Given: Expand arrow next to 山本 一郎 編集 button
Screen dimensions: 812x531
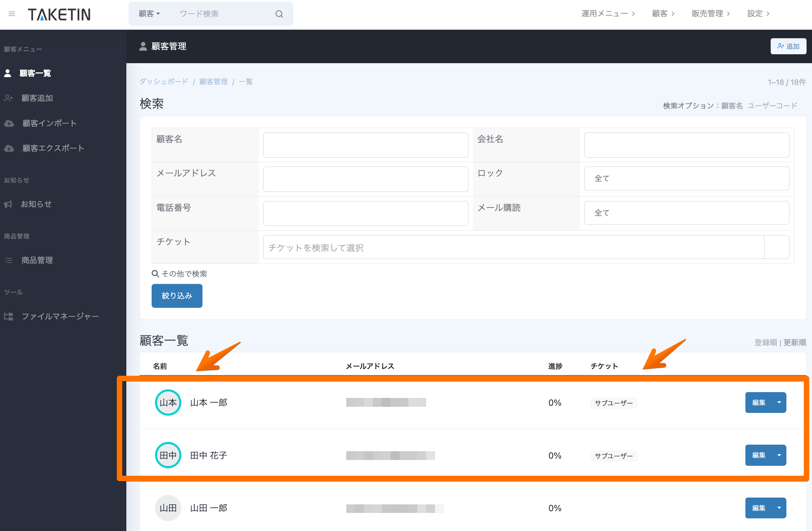Looking at the screenshot, I should (779, 403).
